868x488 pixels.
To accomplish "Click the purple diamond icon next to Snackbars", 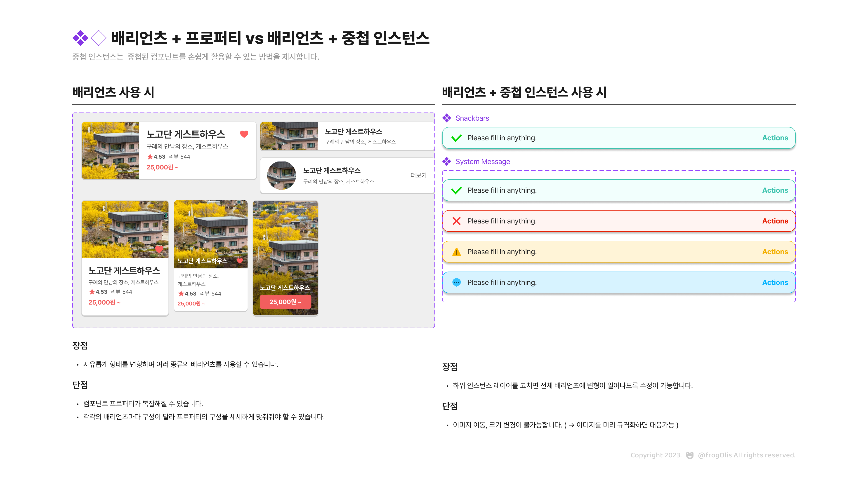I will (x=447, y=118).
